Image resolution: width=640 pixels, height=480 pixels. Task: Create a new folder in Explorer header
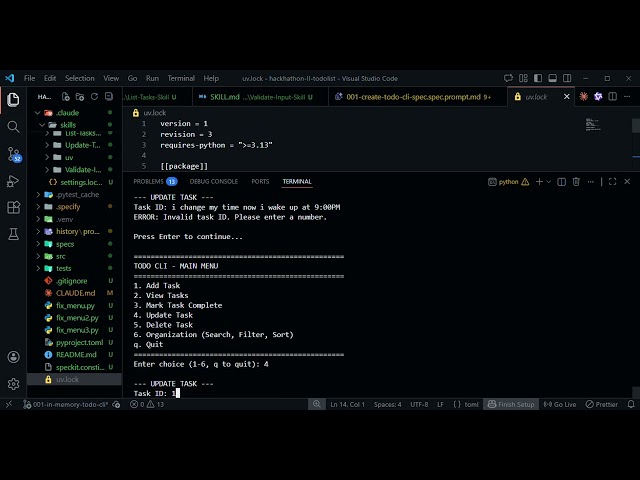(x=80, y=97)
